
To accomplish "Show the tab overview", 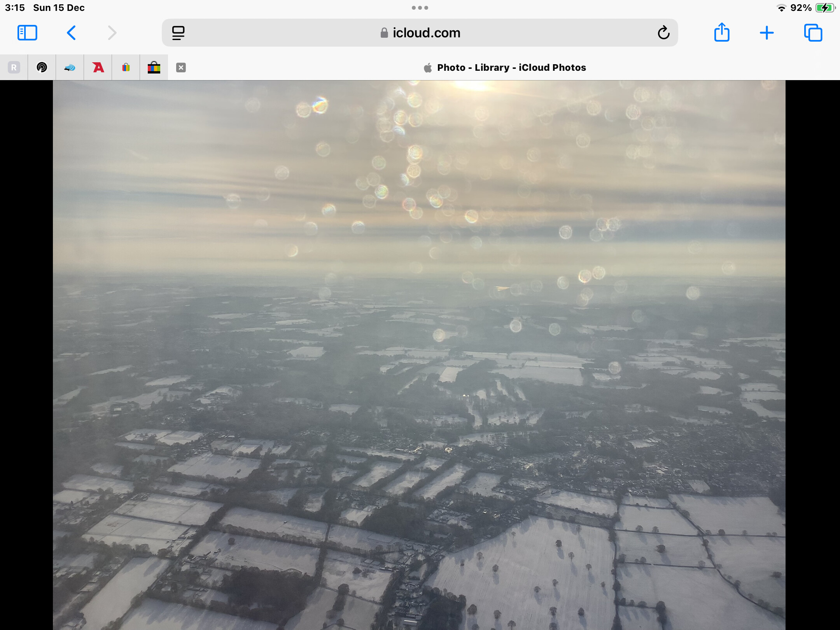I will click(813, 33).
